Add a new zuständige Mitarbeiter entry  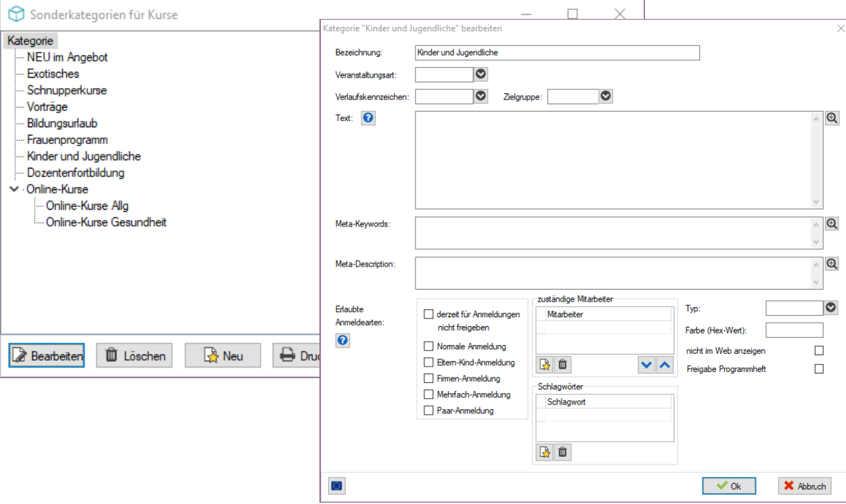545,365
